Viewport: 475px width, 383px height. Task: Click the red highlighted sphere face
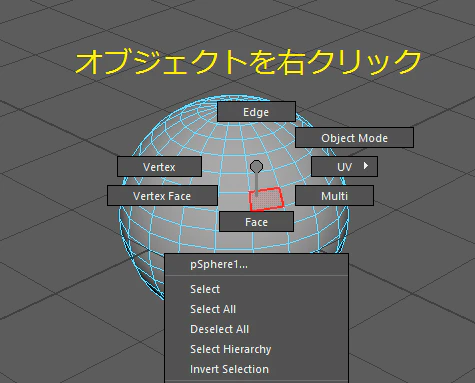point(267,199)
